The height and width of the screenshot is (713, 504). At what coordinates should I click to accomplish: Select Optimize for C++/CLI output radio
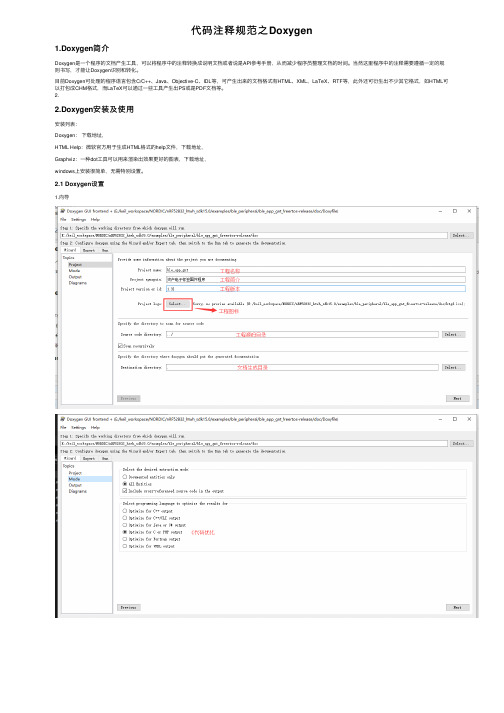[x=125, y=517]
